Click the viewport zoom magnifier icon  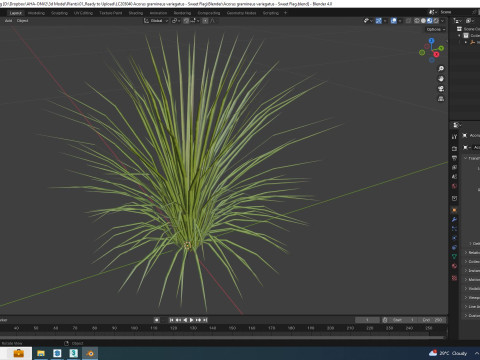441,69
